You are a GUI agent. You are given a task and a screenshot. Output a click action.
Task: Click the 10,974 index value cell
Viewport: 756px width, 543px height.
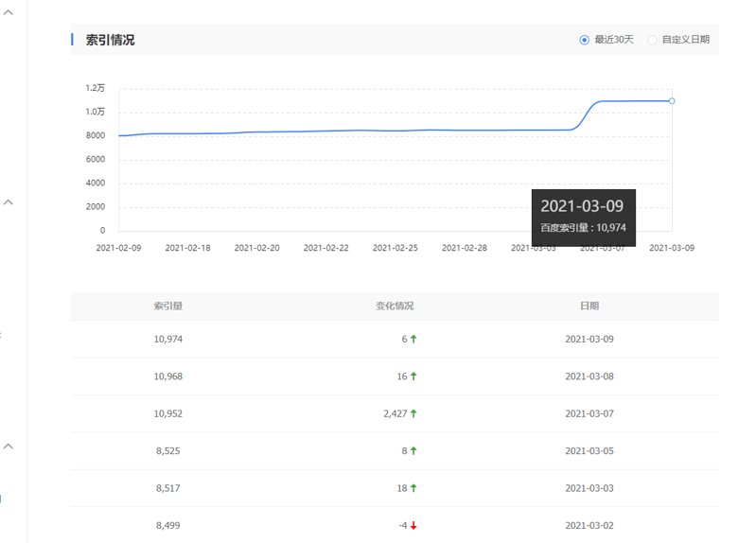(168, 339)
